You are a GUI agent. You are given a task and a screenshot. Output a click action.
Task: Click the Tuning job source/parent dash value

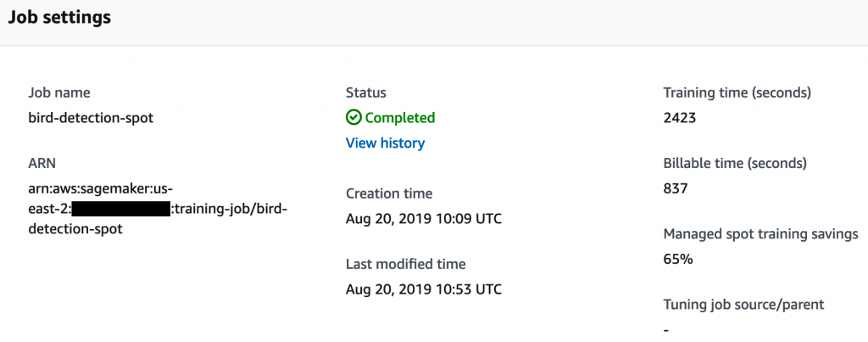(x=666, y=330)
